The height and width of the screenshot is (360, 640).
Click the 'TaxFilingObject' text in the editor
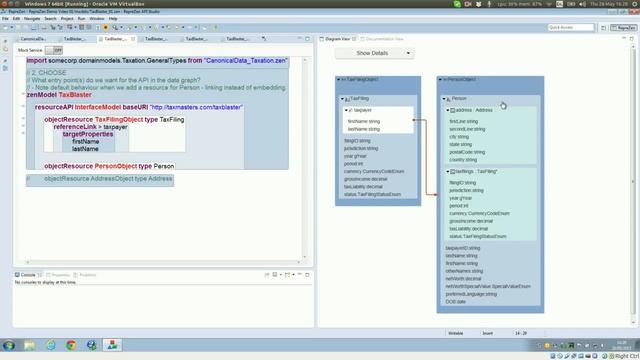119,120
